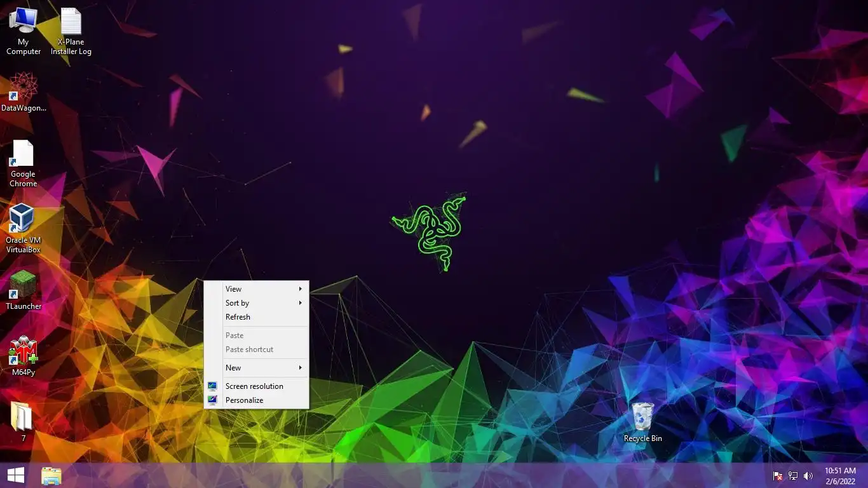Viewport: 868px width, 488px height.
Task: Click the icon beside Personalize
Action: tap(212, 400)
